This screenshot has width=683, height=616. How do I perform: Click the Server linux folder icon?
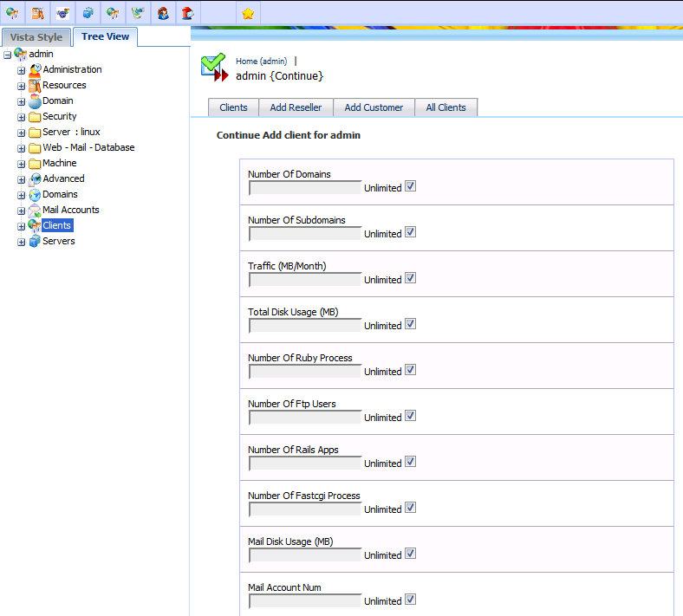[35, 133]
